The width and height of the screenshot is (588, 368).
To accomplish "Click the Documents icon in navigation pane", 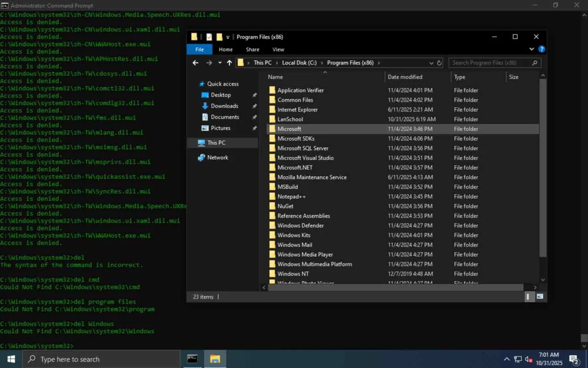I will pyautogui.click(x=205, y=117).
